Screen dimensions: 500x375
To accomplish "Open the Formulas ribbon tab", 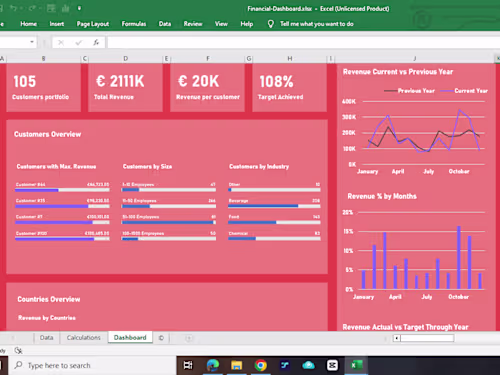I will tap(134, 24).
